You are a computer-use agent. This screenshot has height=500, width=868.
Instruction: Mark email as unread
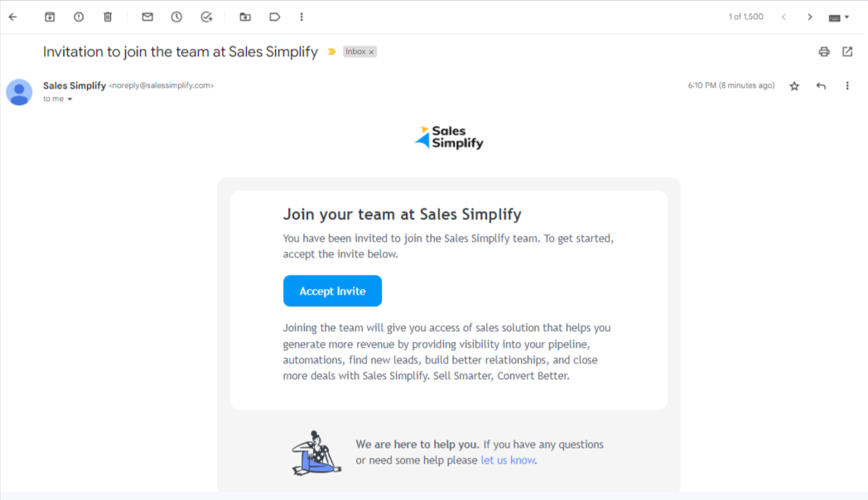(147, 17)
